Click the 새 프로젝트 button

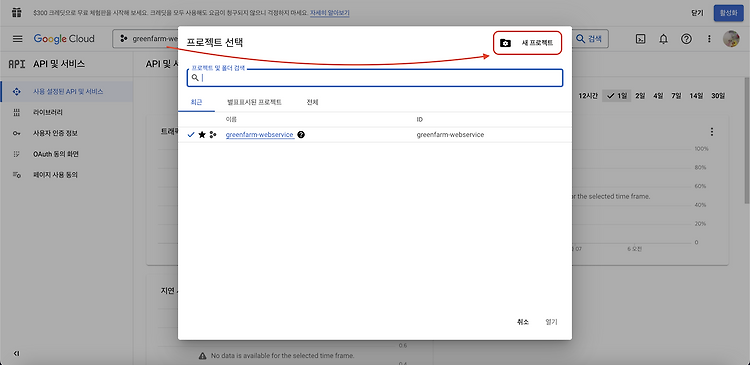coord(527,43)
